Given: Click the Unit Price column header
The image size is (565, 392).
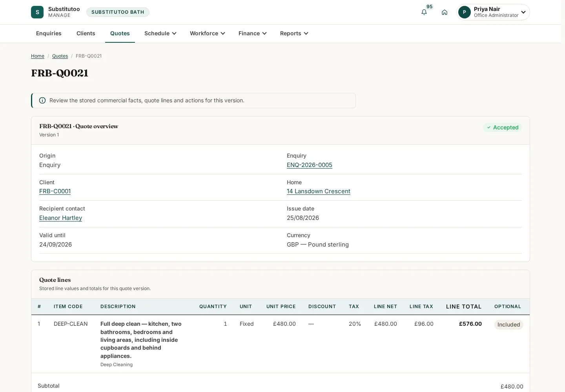Looking at the screenshot, I should pyautogui.click(x=281, y=307).
